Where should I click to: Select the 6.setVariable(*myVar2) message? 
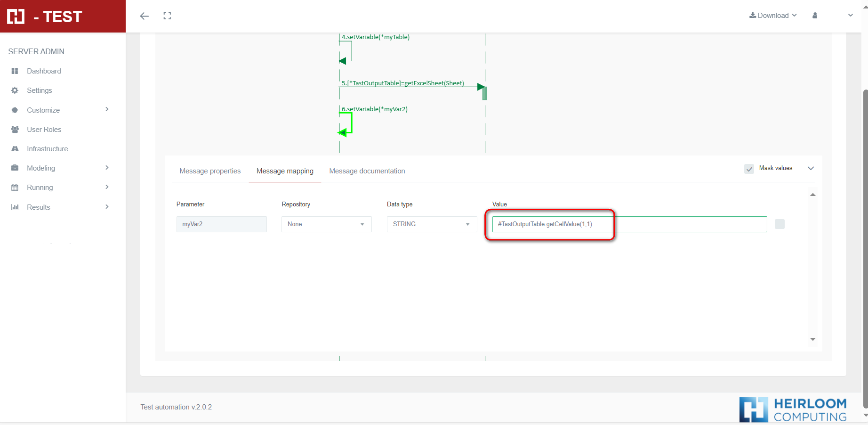375,109
